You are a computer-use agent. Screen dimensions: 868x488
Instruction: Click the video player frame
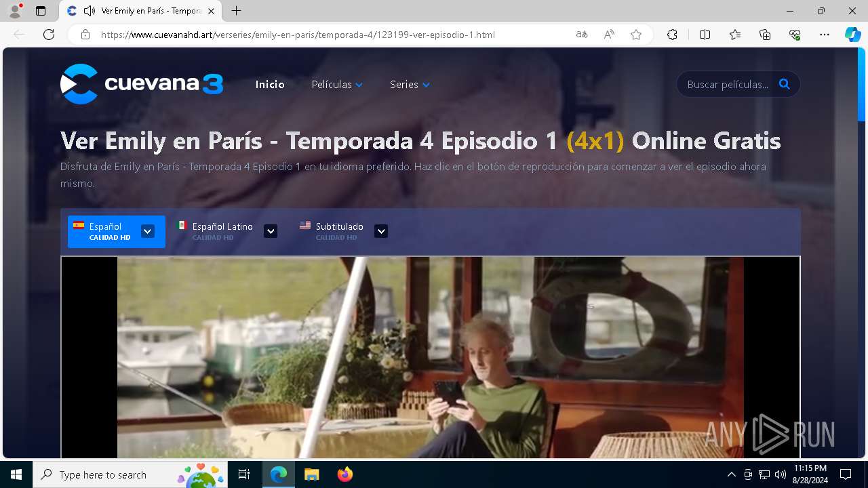tap(431, 357)
